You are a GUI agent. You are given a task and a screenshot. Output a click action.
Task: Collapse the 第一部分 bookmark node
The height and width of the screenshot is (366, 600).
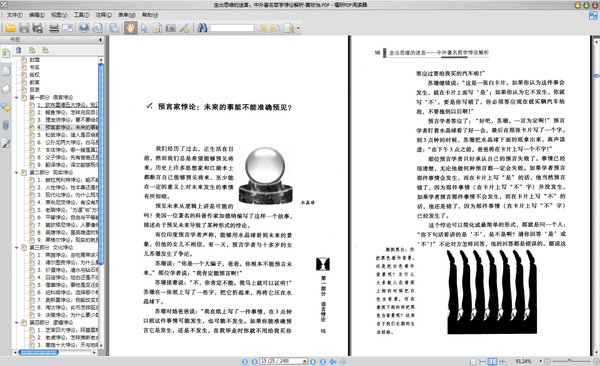(17, 98)
